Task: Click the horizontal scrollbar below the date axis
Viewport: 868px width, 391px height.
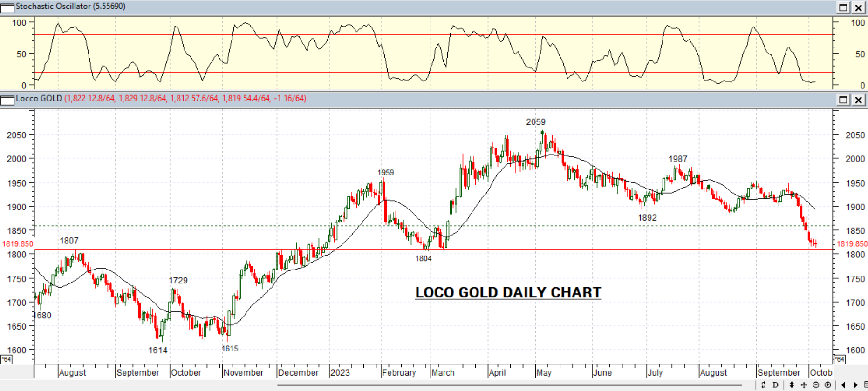Action: 510,385
